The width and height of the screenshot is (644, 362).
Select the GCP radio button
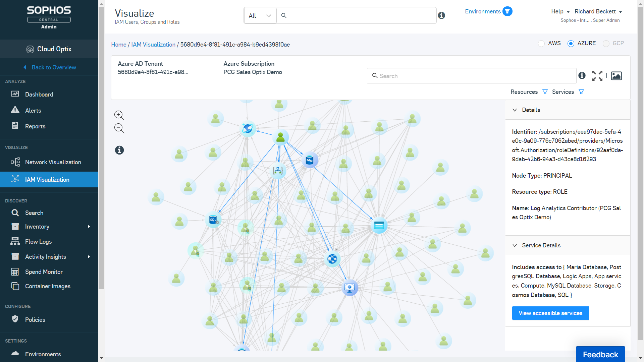[606, 44]
